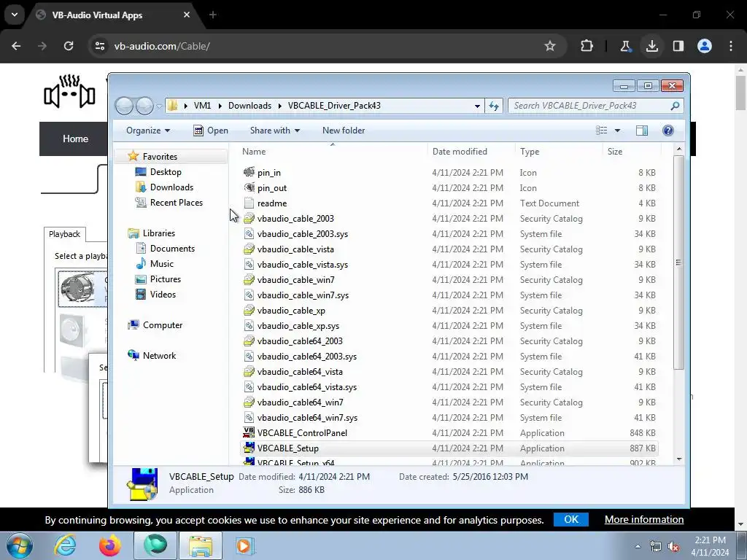This screenshot has height=560, width=747.
Task: Change view using the views icon
Action: tap(602, 131)
